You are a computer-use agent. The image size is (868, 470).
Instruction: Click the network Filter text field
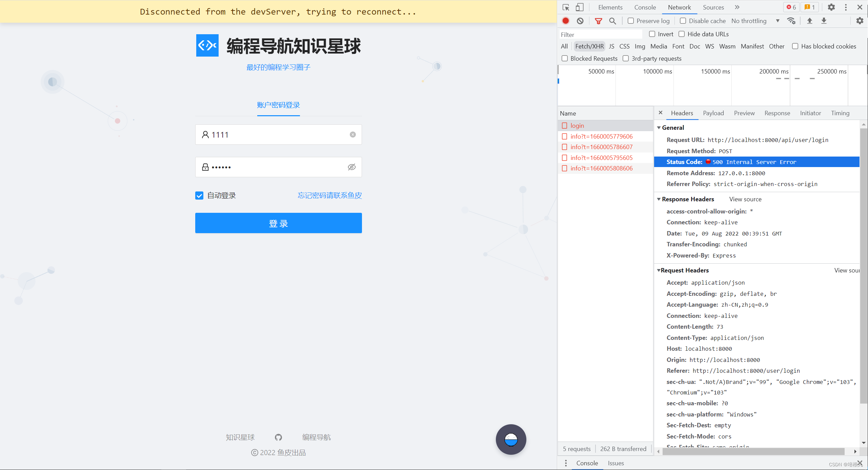click(x=600, y=35)
